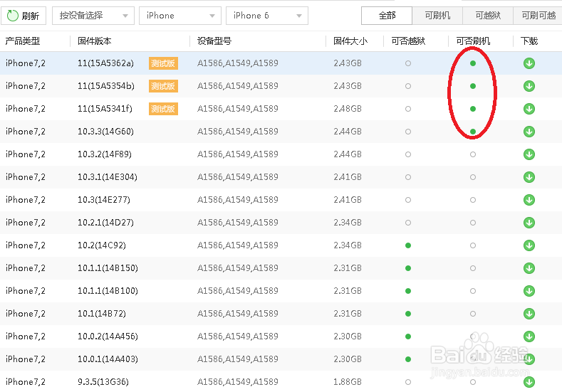Click device models in the 10.2(14C92) row

238,245
